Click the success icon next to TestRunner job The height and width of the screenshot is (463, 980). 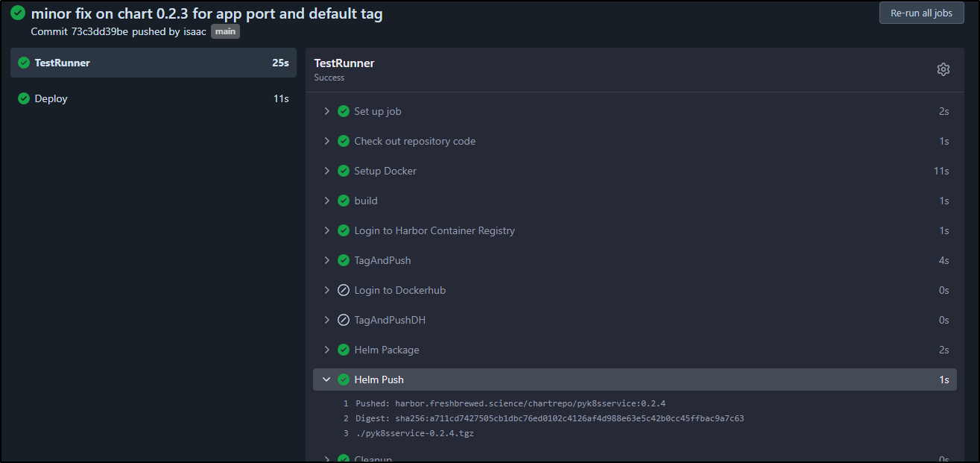pyautogui.click(x=24, y=63)
